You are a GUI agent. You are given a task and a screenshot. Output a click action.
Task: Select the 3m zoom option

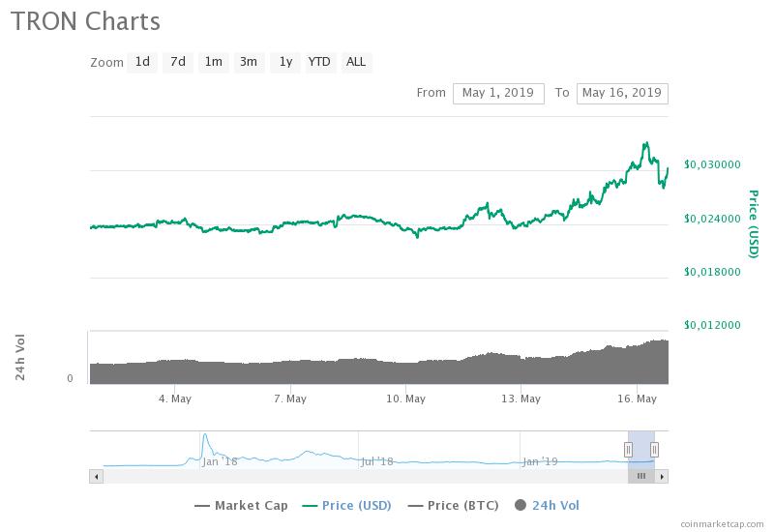pyautogui.click(x=249, y=62)
